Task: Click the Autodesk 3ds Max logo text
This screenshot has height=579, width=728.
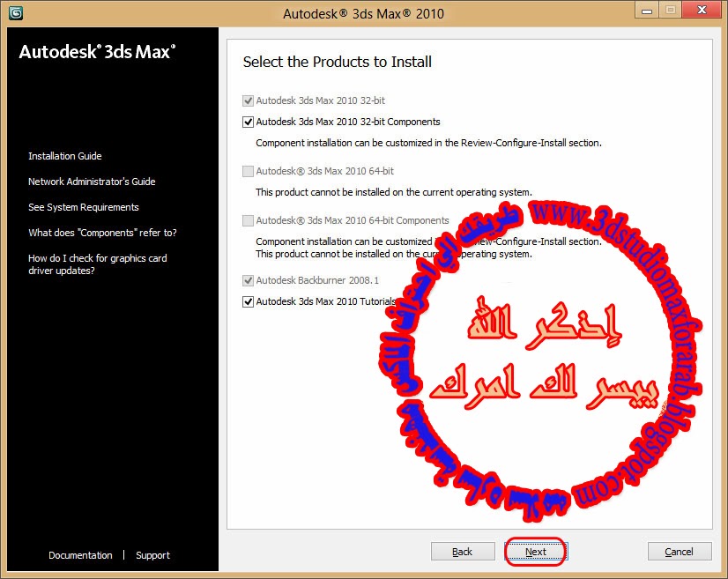Action: [x=97, y=51]
